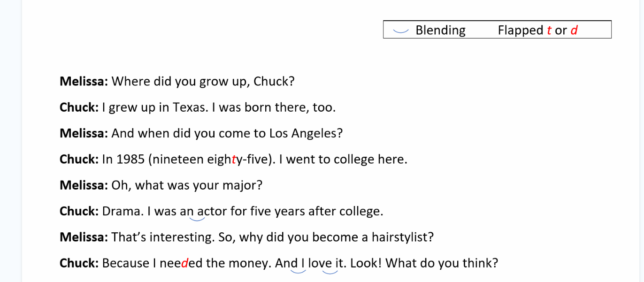
Task: Click the Blending legend curve symbol
Action: coord(400,31)
